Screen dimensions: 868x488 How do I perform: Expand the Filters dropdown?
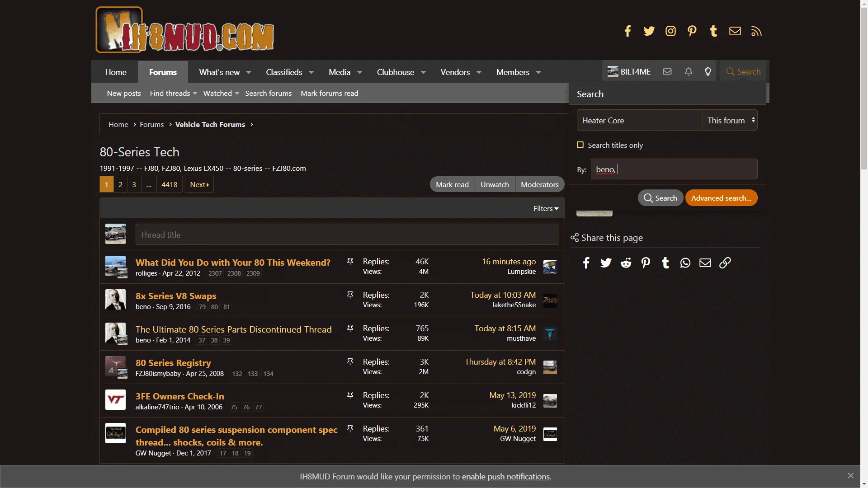tap(546, 209)
